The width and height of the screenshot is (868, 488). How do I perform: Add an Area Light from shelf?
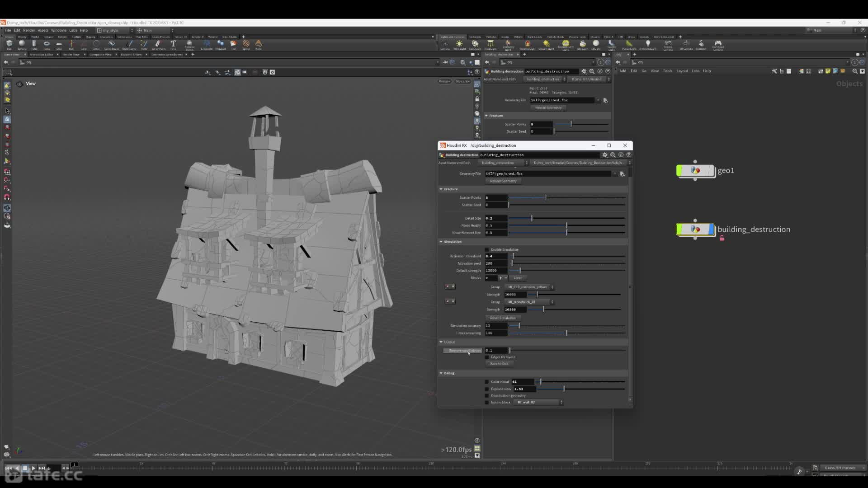[491, 45]
